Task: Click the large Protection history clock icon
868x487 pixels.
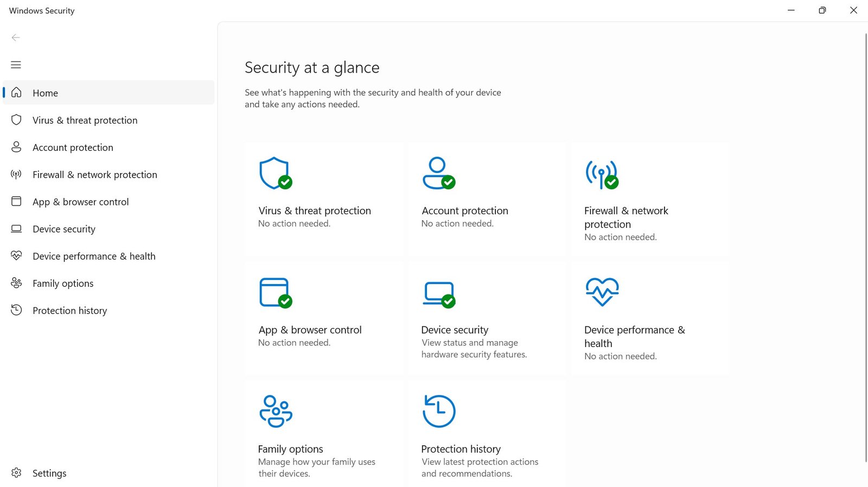Action: (439, 411)
